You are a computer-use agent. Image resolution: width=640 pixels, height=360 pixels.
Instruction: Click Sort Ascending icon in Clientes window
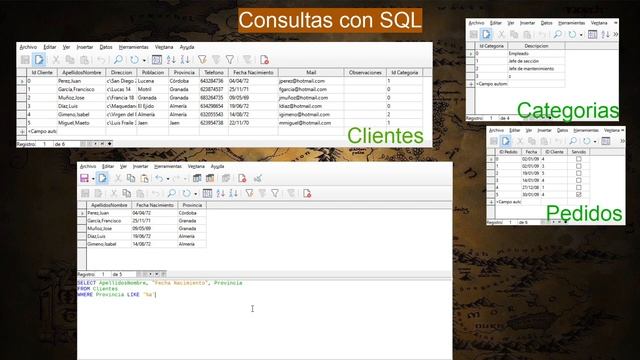(171, 60)
